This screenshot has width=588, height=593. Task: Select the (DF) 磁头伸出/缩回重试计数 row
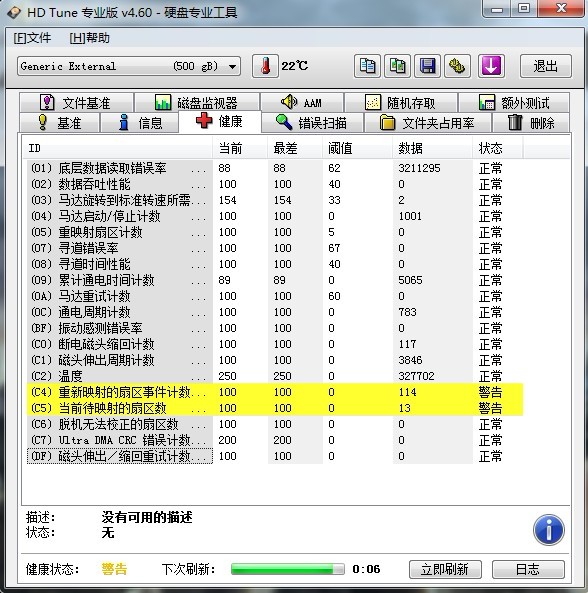click(x=275, y=456)
